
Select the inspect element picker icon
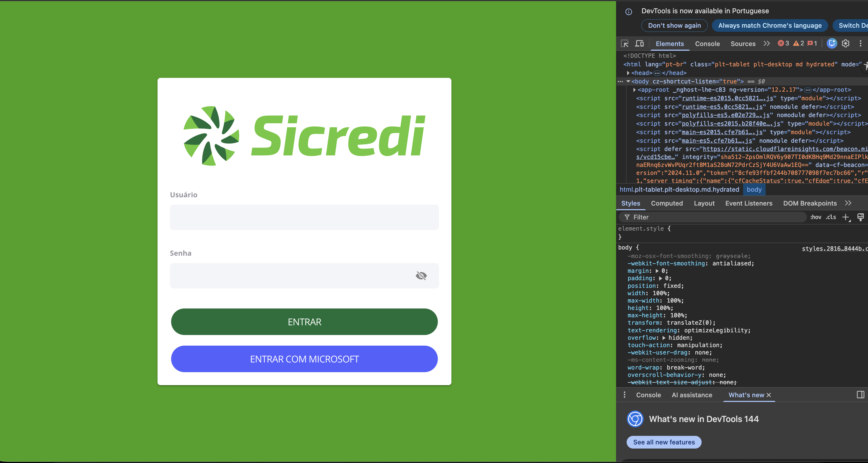(625, 43)
